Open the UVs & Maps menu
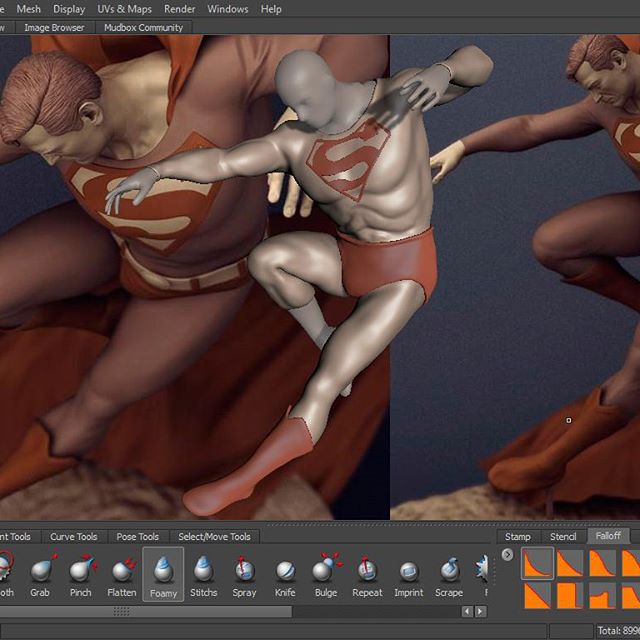 [x=125, y=9]
